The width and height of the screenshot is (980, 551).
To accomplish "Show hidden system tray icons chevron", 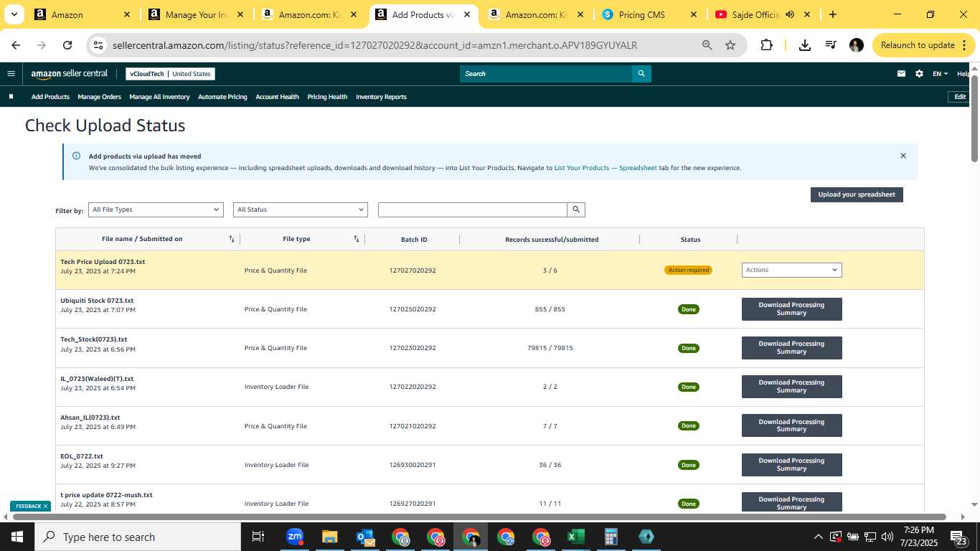I will 818,537.
